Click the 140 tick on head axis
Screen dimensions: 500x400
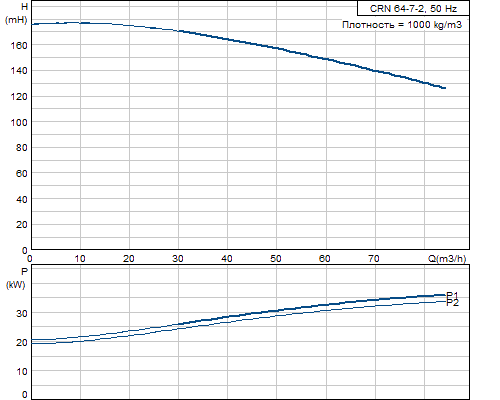(19, 71)
